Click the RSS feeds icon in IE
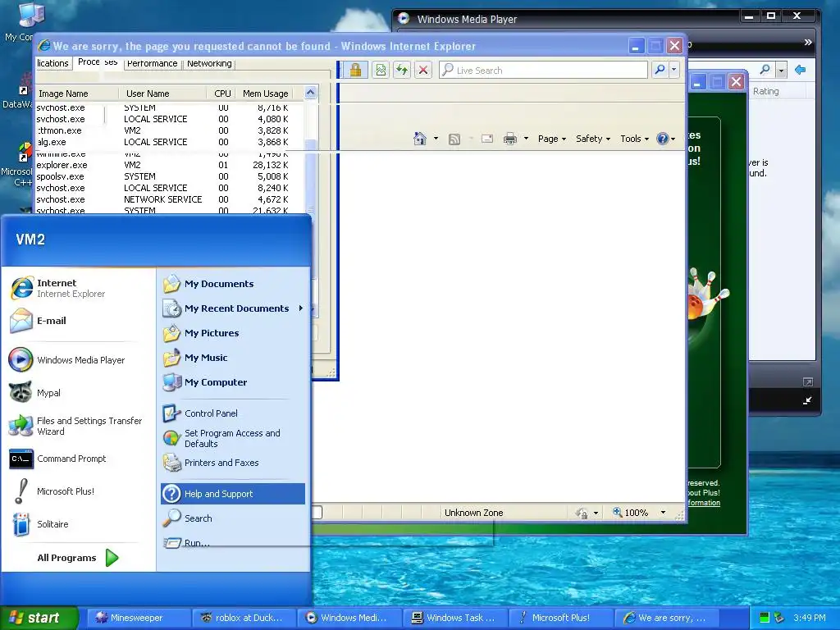Screen dimensions: 840x630 point(454,139)
